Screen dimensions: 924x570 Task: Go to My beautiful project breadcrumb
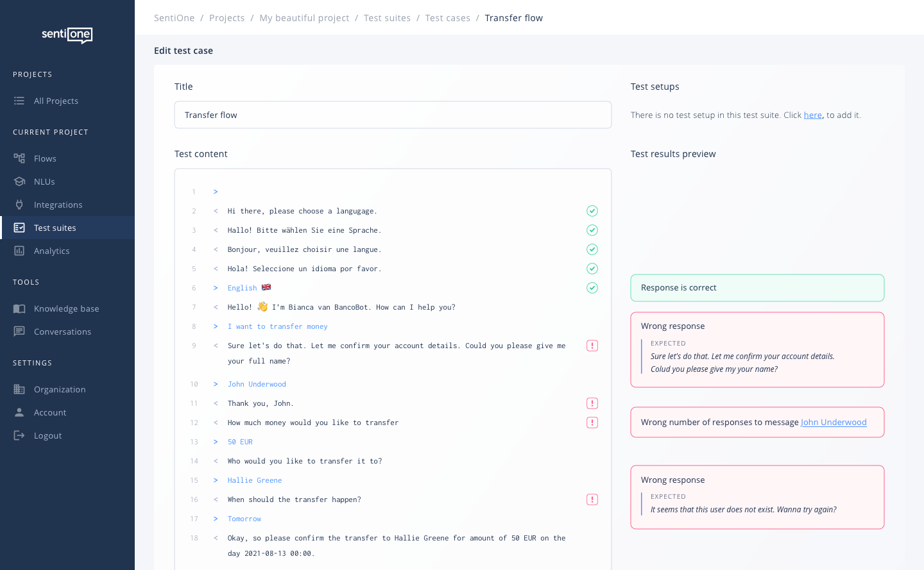(304, 18)
